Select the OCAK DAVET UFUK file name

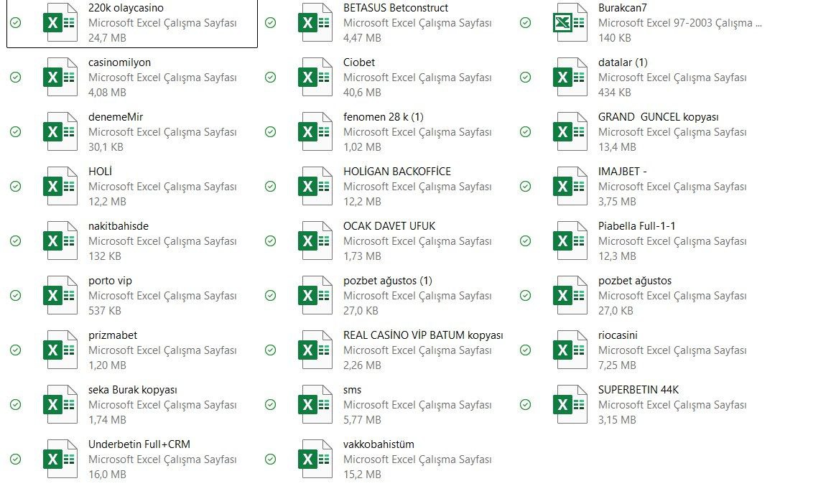pos(389,226)
